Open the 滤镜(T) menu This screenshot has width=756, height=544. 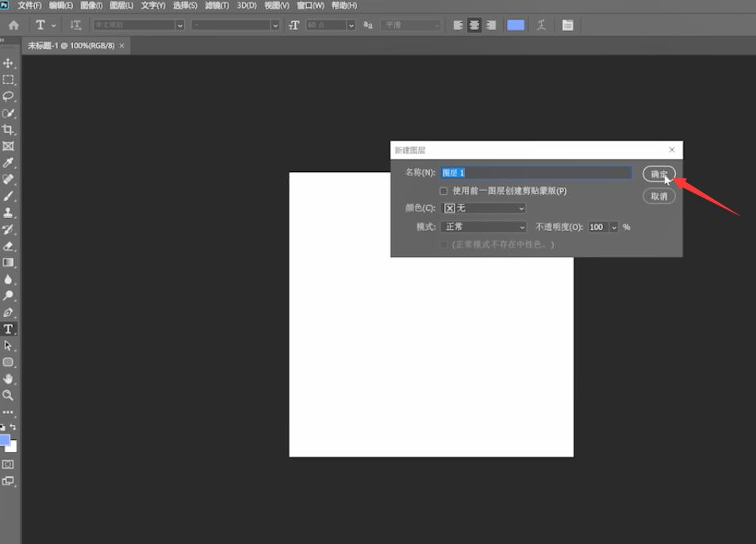pos(217,6)
